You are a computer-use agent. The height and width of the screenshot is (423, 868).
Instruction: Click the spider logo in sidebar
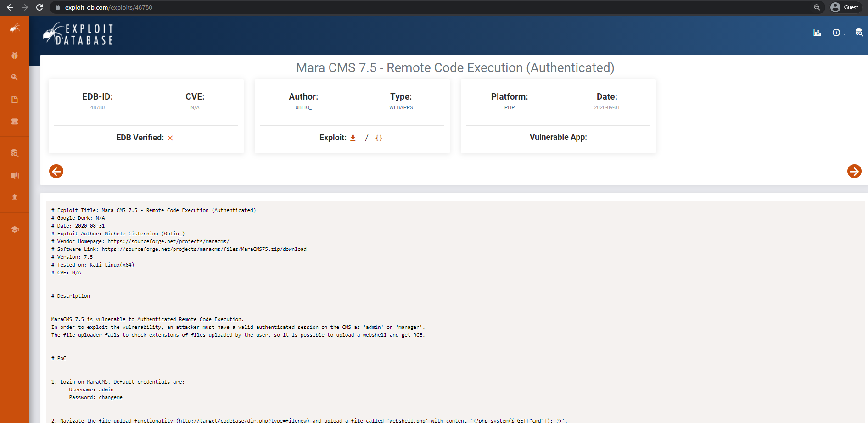click(15, 28)
